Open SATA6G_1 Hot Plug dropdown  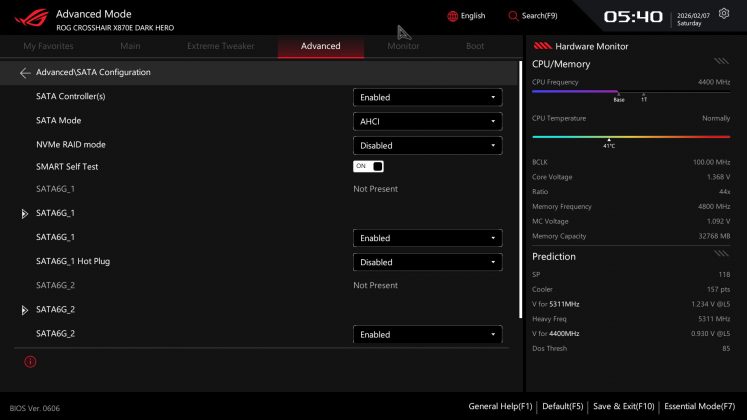coord(427,262)
